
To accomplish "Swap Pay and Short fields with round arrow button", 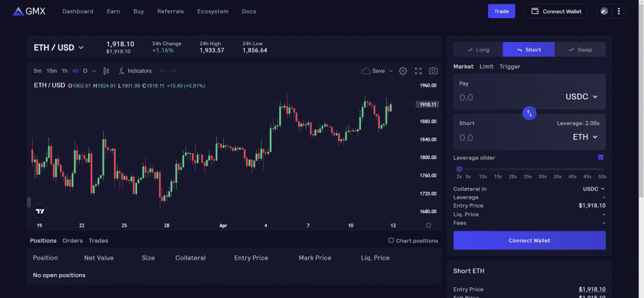I will tap(530, 113).
